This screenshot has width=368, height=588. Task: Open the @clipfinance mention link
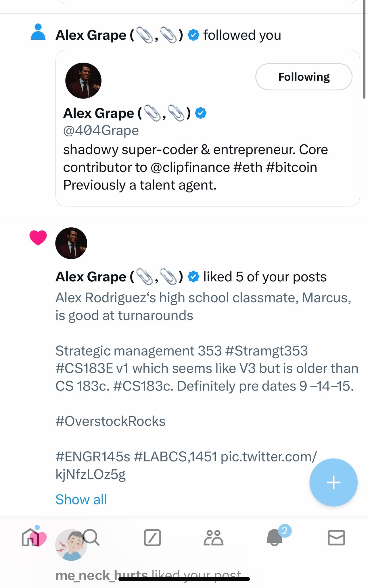[x=190, y=167]
